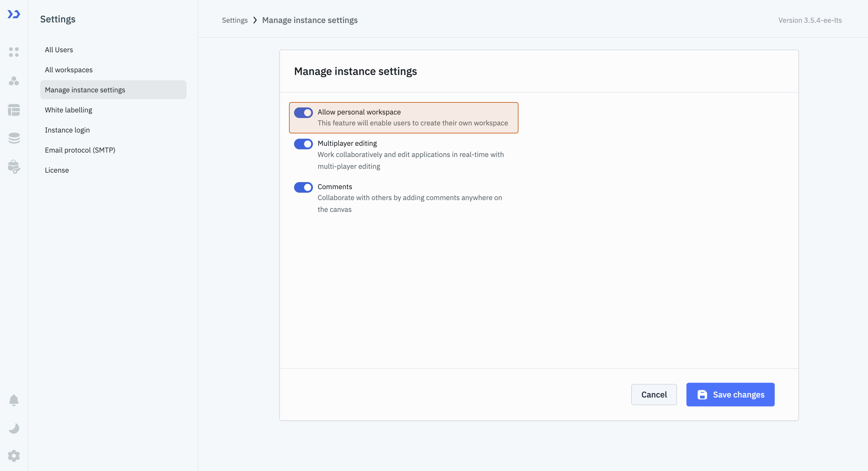Open notifications via the bell icon
Image resolution: width=868 pixels, height=471 pixels.
[x=14, y=400]
